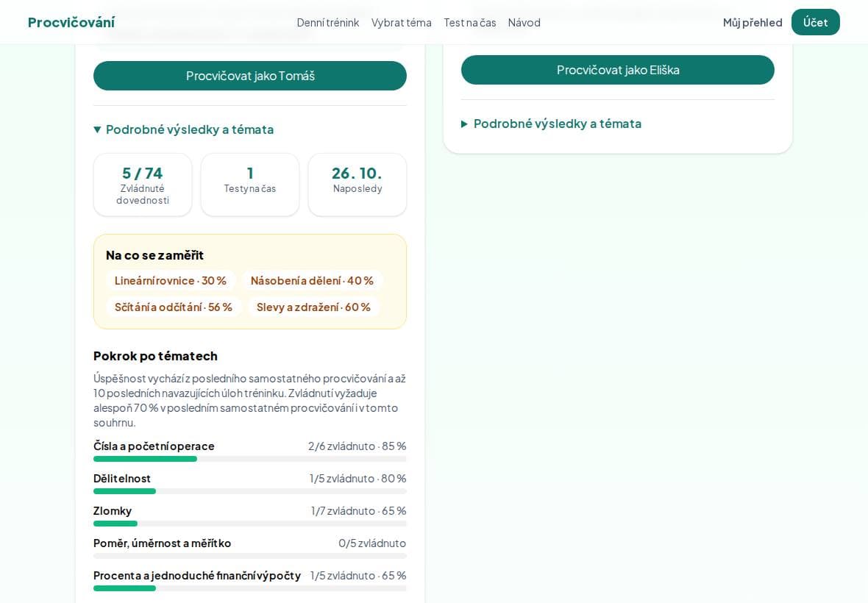Select the Slevy a zdražení · 60 % chip

pyautogui.click(x=313, y=307)
